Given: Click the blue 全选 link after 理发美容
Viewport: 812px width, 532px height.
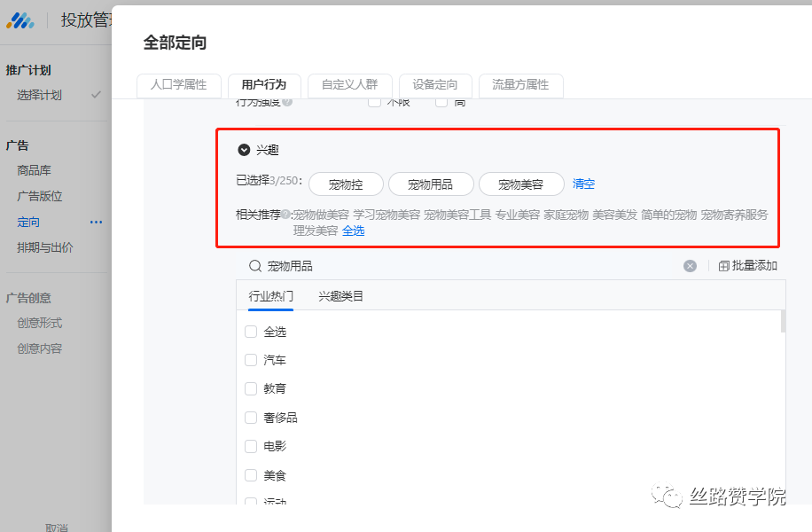Looking at the screenshot, I should click(353, 231).
